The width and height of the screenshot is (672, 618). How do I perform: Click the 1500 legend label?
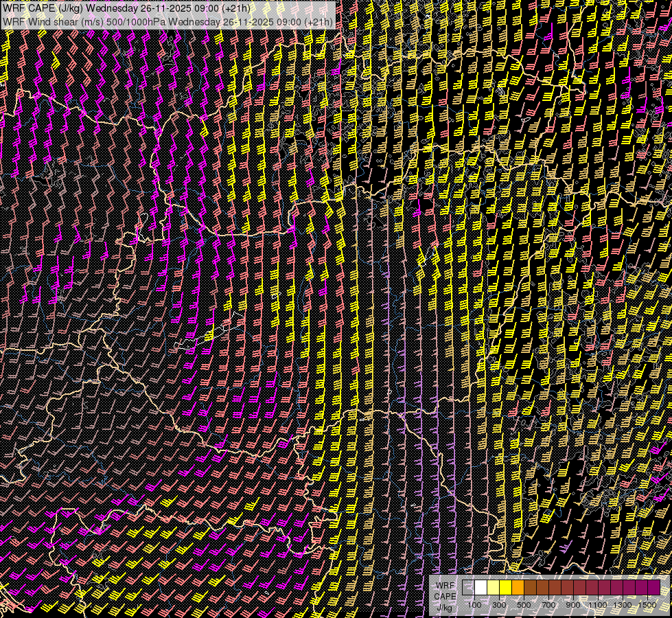point(647,605)
